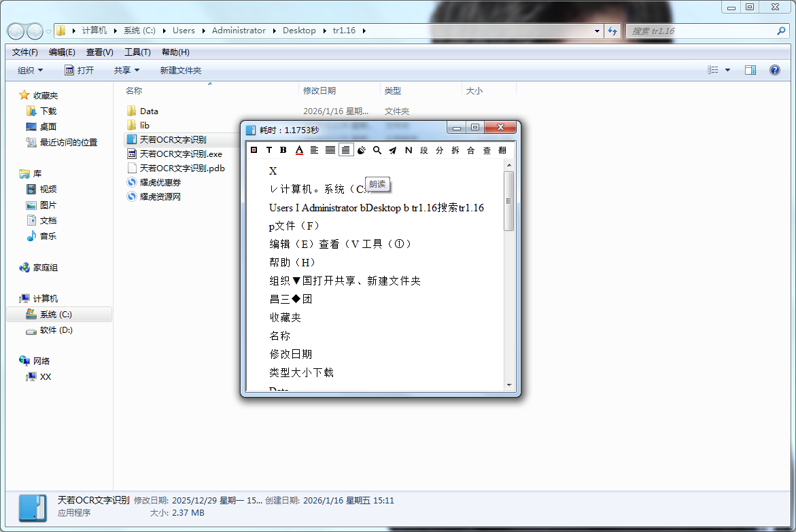Viewport: 796px width, 532px height.
Task: Open Explorer help with the question mark icon
Action: tap(774, 70)
